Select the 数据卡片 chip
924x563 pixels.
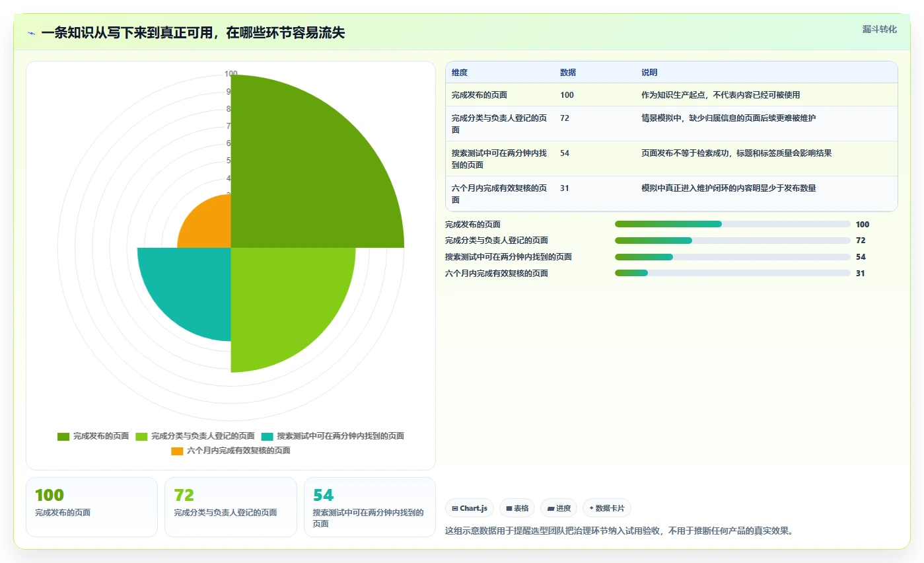tap(606, 508)
